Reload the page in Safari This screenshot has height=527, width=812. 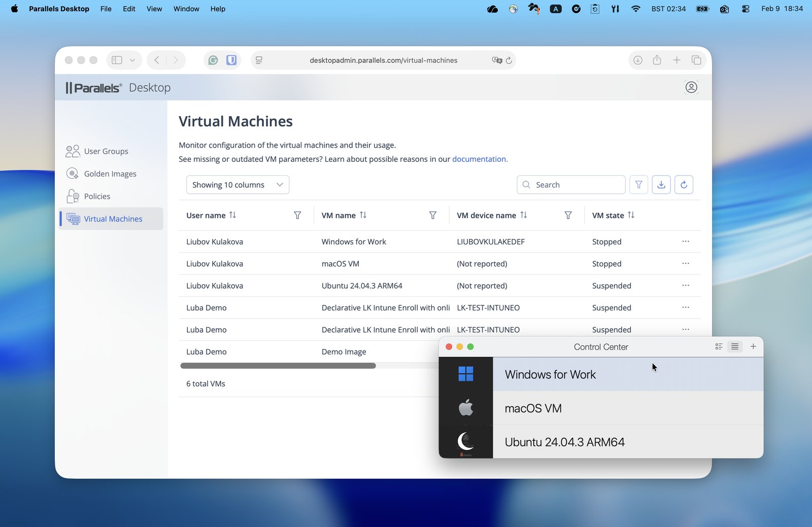tap(509, 60)
